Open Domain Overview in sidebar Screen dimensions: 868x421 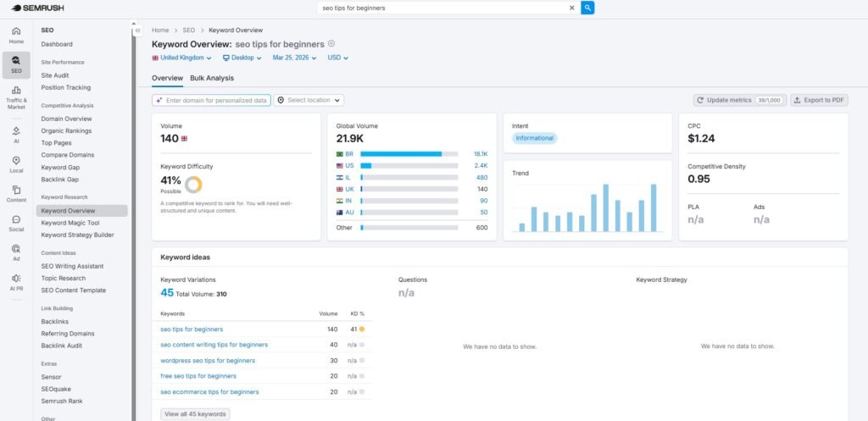pyautogui.click(x=66, y=119)
